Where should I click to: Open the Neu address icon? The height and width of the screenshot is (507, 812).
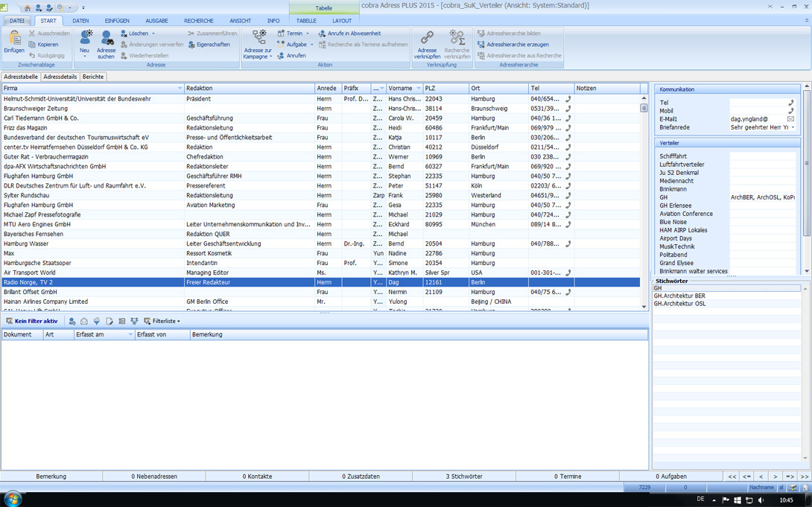pyautogui.click(x=85, y=37)
